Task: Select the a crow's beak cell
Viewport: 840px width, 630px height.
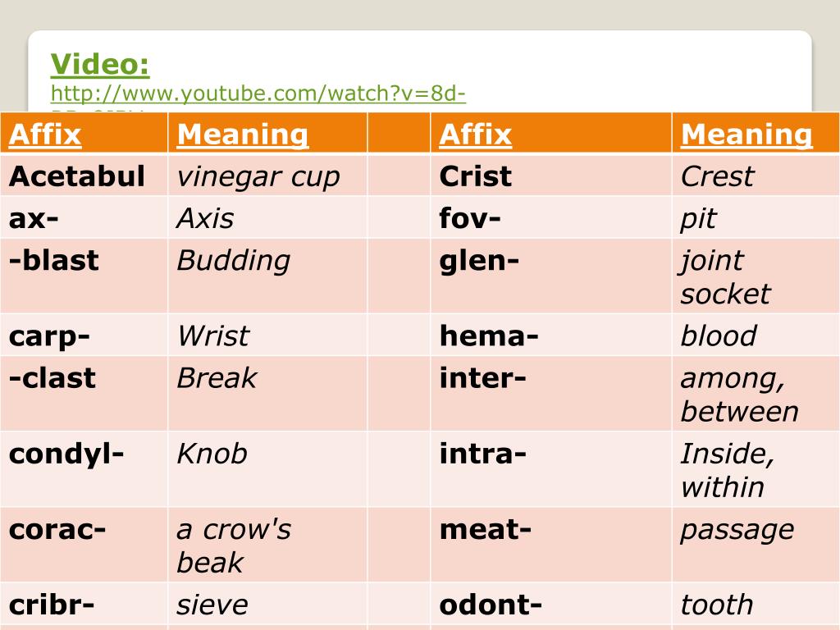Action: tap(267, 545)
